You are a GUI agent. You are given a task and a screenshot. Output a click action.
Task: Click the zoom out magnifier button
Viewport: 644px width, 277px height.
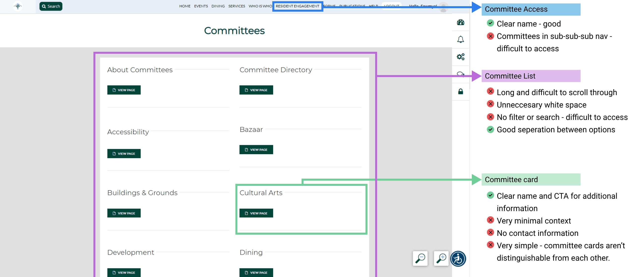pyautogui.click(x=420, y=258)
